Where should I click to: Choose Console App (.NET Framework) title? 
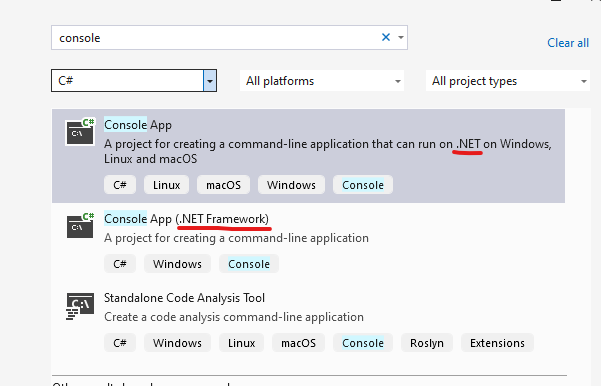click(186, 219)
